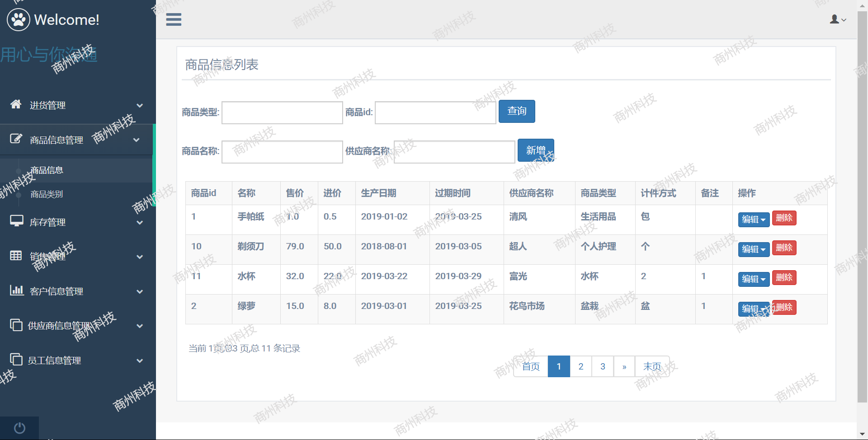The height and width of the screenshot is (440, 868).
Task: Collapse the 商品信息管理 chevron
Action: click(136, 140)
